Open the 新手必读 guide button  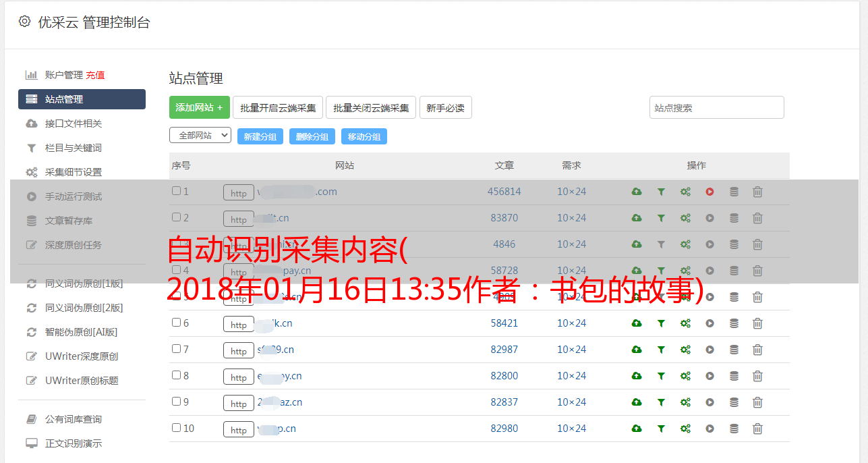pyautogui.click(x=446, y=107)
